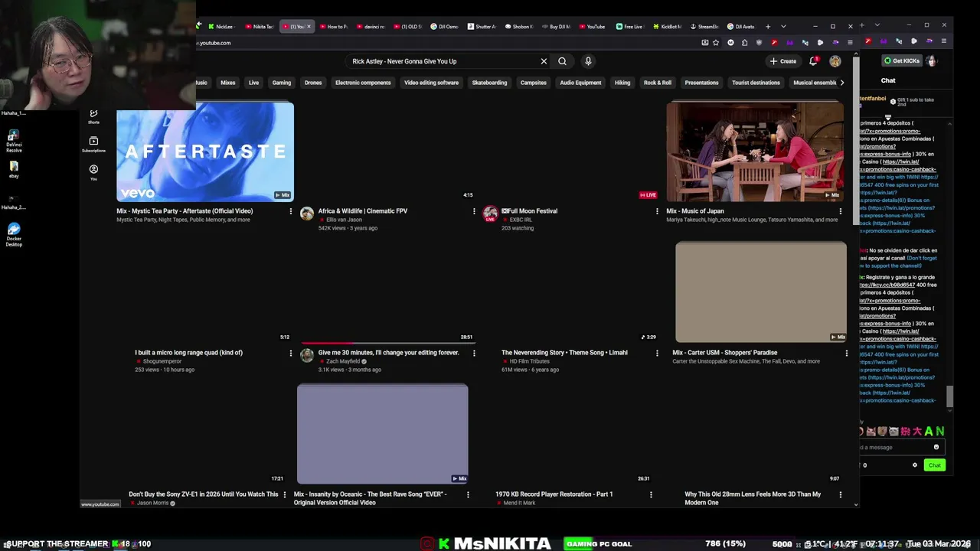Image resolution: width=980 pixels, height=551 pixels.
Task: Open the Music of Japan mix thumbnail
Action: coord(756,152)
